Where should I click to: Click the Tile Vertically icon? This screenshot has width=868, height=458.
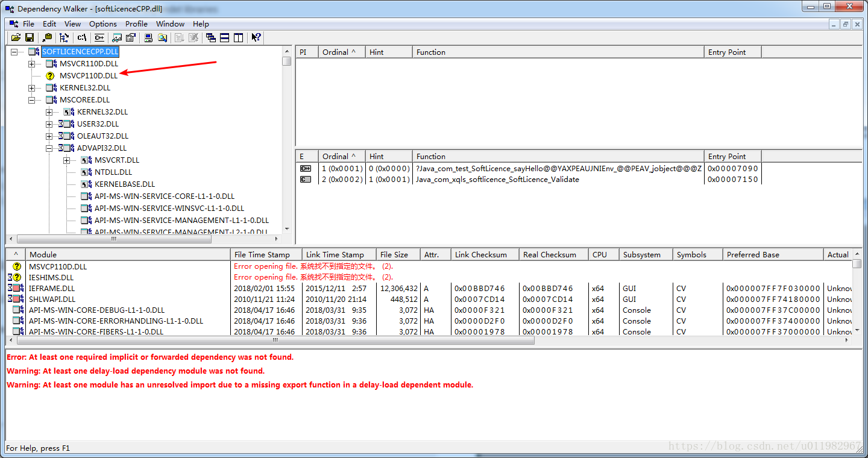[239, 37]
